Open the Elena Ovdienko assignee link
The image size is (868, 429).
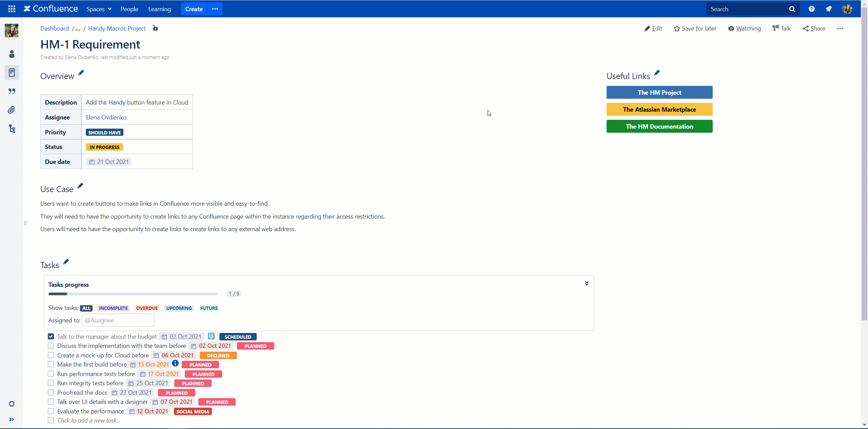(x=106, y=117)
